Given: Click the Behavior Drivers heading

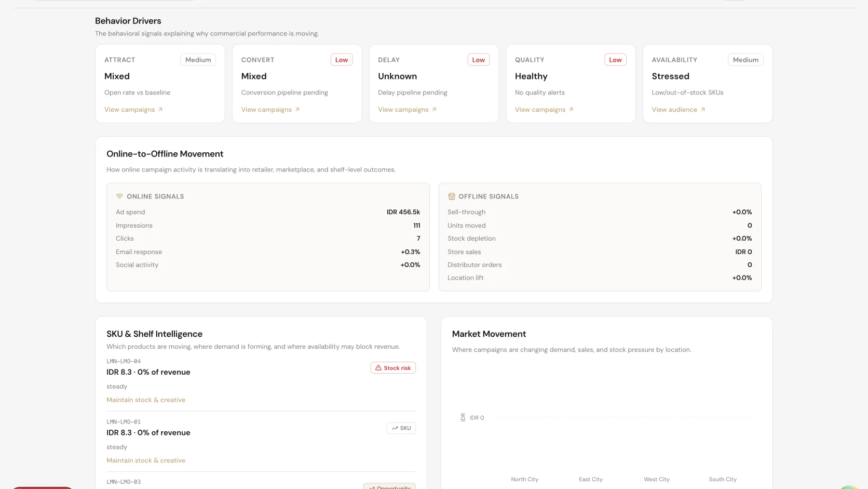Looking at the screenshot, I should (128, 21).
